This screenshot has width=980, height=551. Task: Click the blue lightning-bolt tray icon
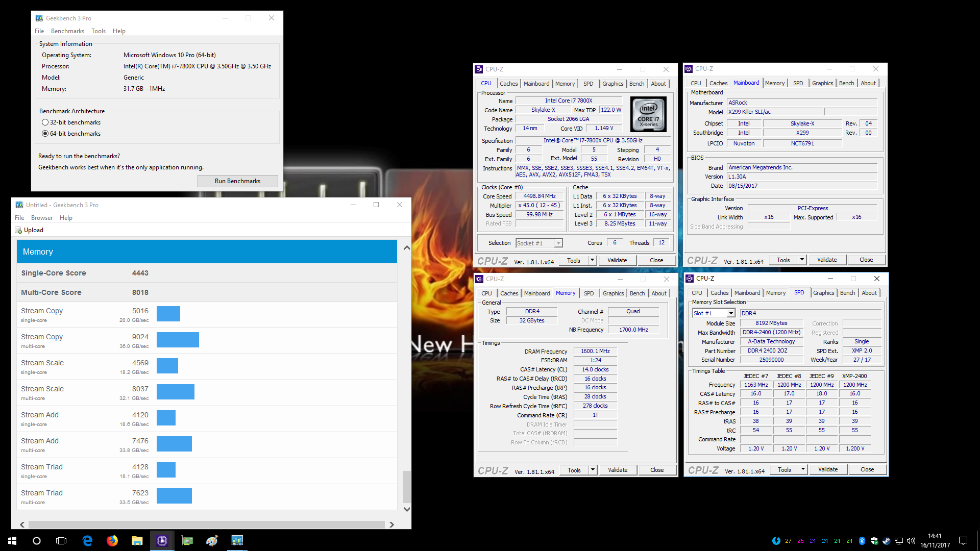tap(776, 541)
